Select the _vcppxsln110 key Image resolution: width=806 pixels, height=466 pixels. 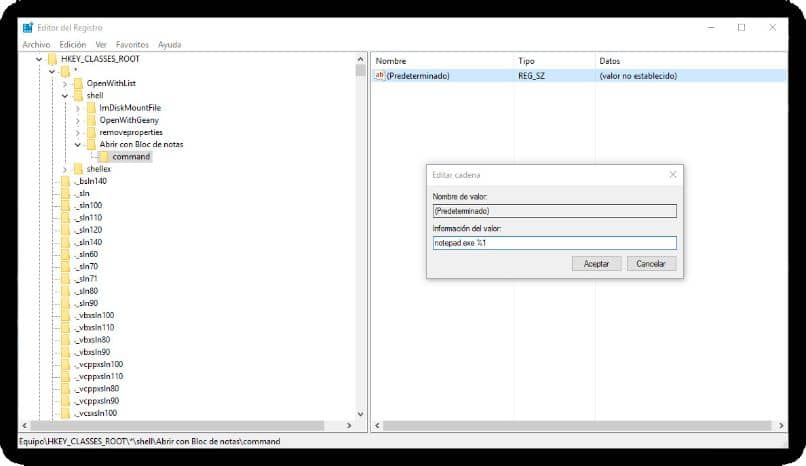pos(99,377)
